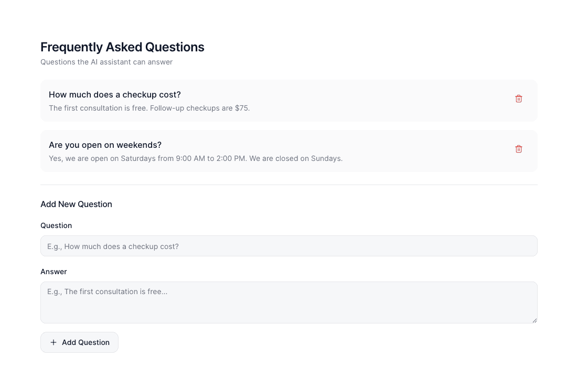The width and height of the screenshot is (588, 389).
Task: Select the "How much does a checkup cost?" title
Action: [x=114, y=94]
